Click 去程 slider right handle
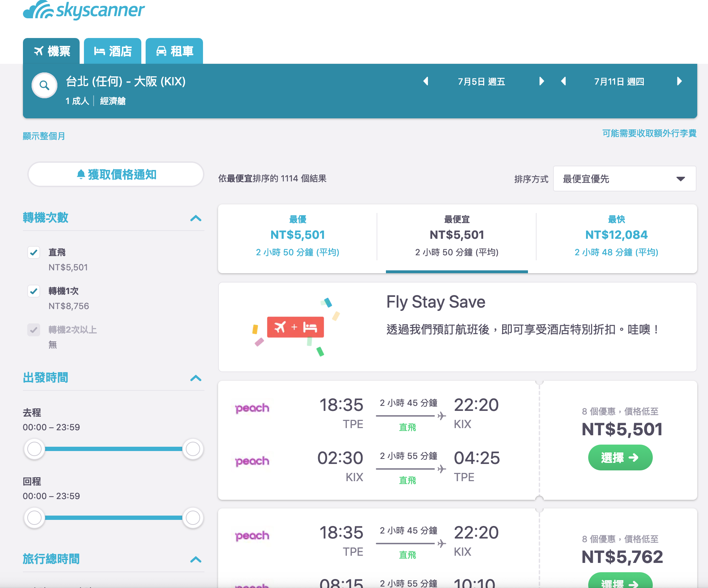 193,449
